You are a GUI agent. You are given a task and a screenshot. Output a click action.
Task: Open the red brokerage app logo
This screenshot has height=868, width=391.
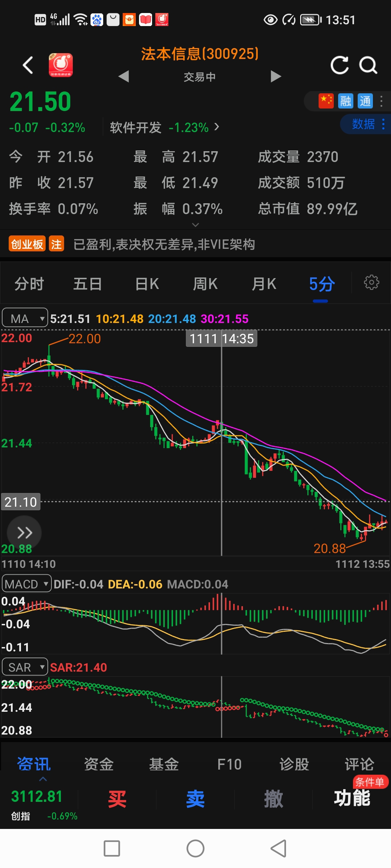[61, 65]
